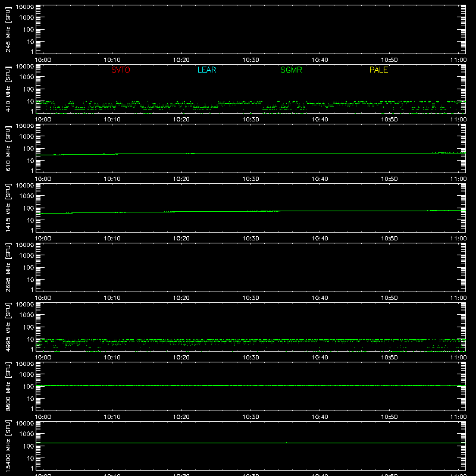Click the 10:00 tick under 610 MHz panel

point(43,179)
